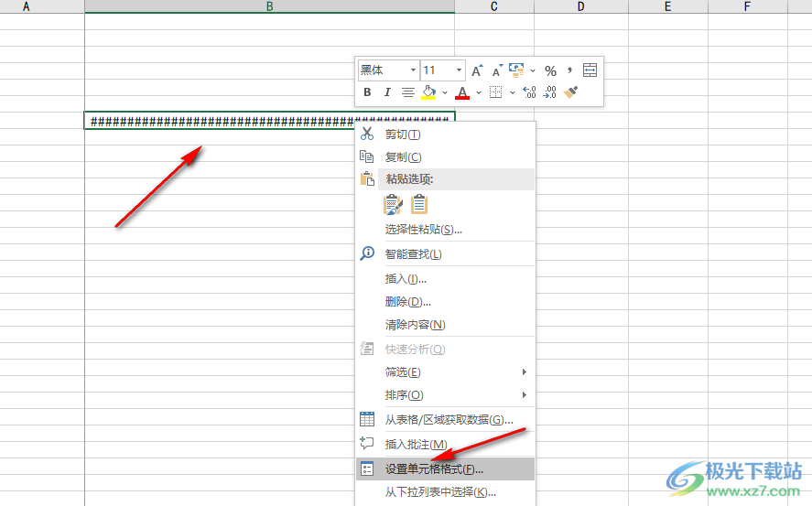This screenshot has width=812, height=506.
Task: Select column F header
Action: click(747, 6)
